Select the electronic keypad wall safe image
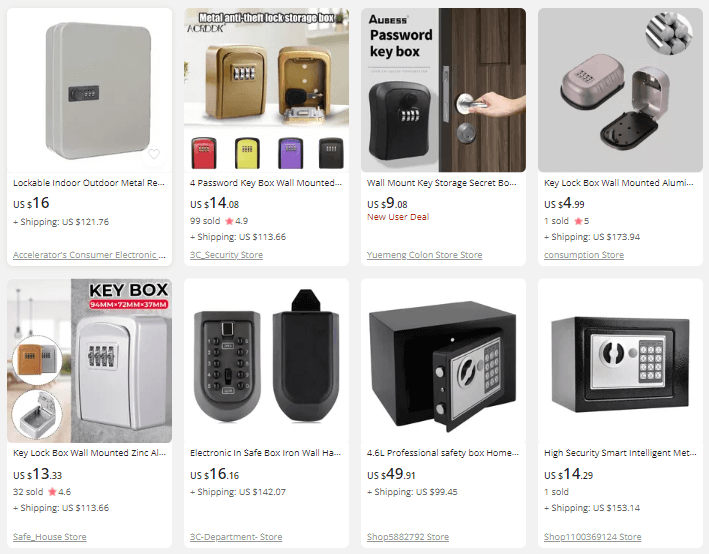This screenshot has height=554, width=709. pyautogui.click(x=266, y=361)
